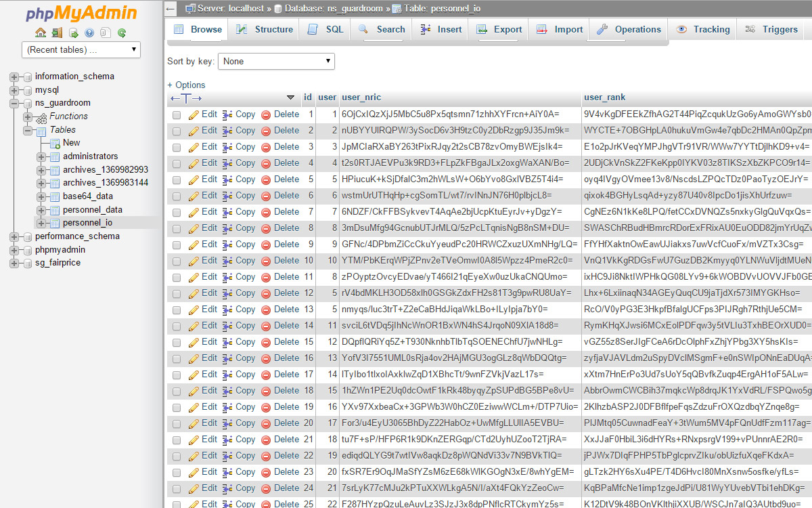Click the red Delete icon for row 5
Screen dimensions: 812x508
coord(266,179)
